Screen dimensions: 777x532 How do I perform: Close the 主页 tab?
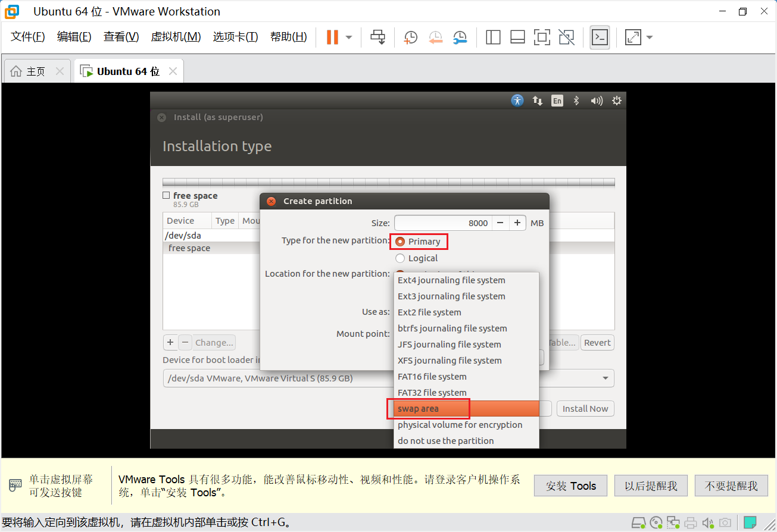pos(60,71)
